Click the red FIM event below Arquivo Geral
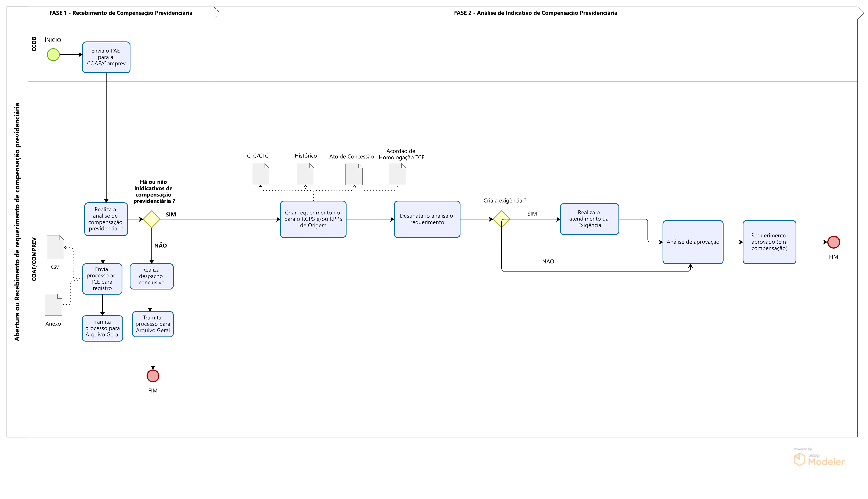The image size is (868, 499). [153, 376]
